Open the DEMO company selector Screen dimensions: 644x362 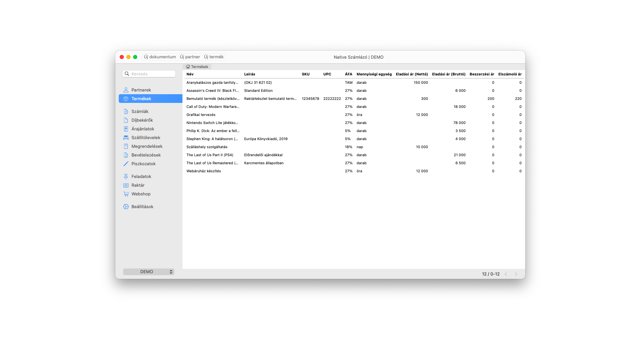pos(149,271)
